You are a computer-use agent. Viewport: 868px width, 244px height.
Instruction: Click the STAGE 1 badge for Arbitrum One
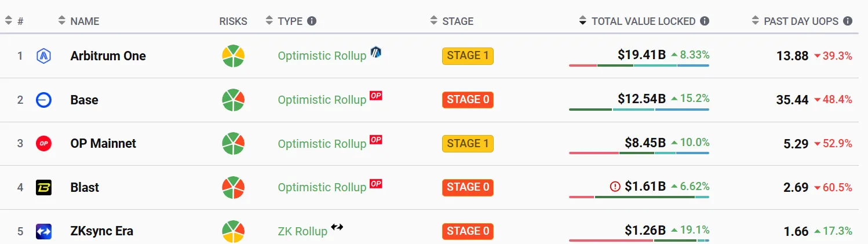[x=468, y=56]
